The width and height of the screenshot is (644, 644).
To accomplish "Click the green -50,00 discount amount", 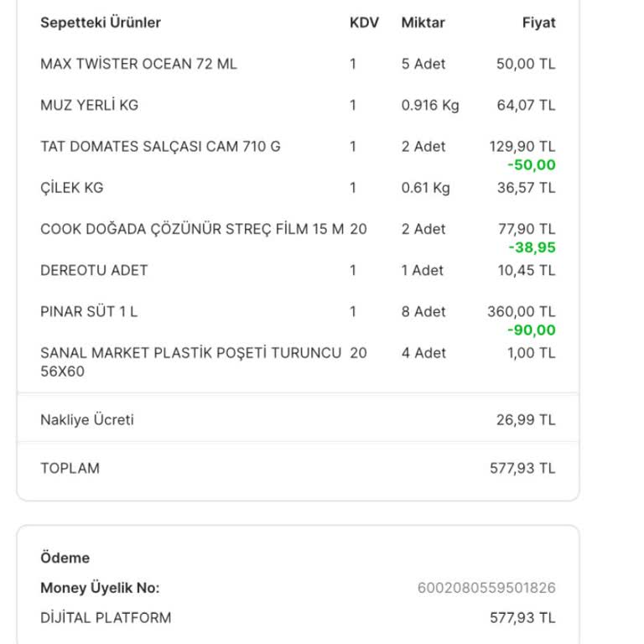I will tap(532, 165).
